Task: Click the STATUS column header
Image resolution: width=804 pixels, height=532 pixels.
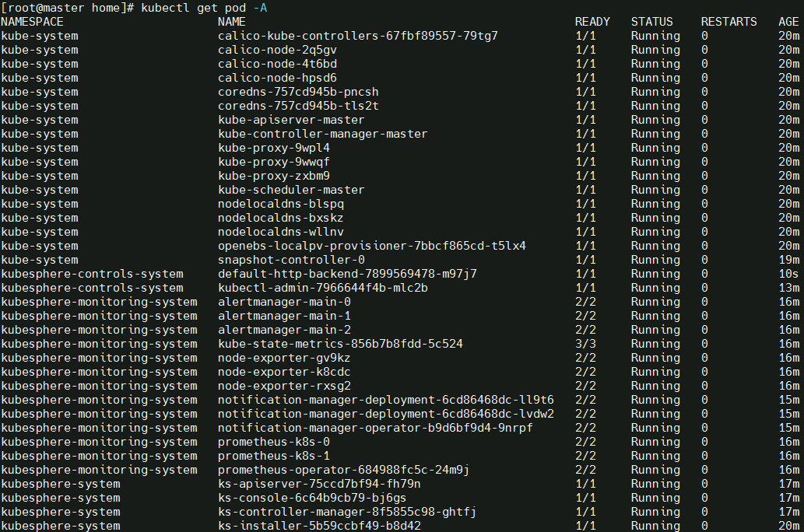Action: [651, 22]
